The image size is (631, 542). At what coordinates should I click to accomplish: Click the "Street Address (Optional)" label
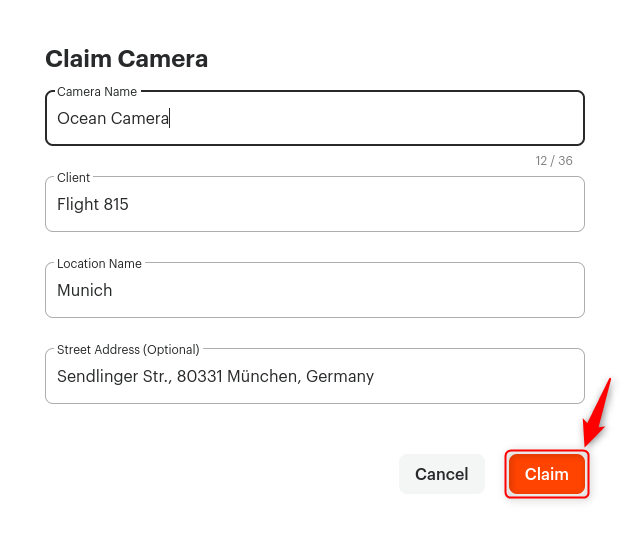point(128,350)
